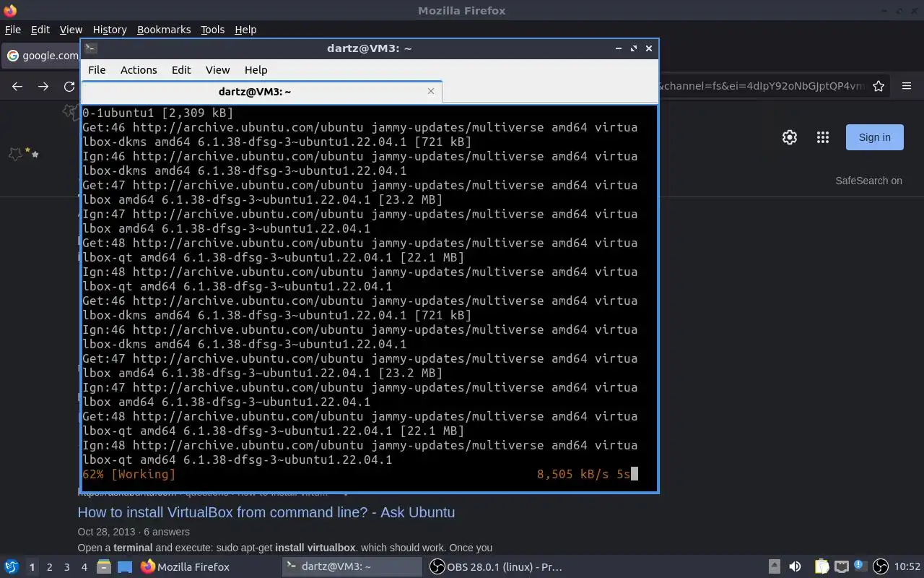
Task: Open Google apps grid
Action: [x=822, y=137]
